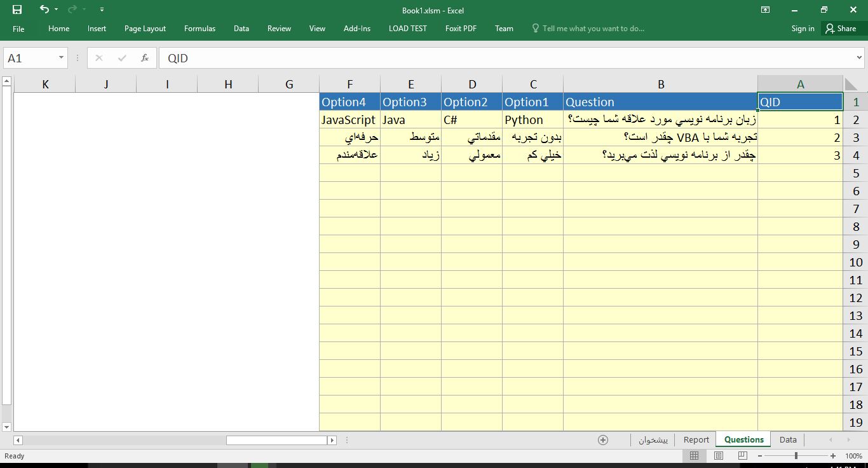Click the Redo arrow icon
Viewport: 868px width, 468px height.
(72, 10)
